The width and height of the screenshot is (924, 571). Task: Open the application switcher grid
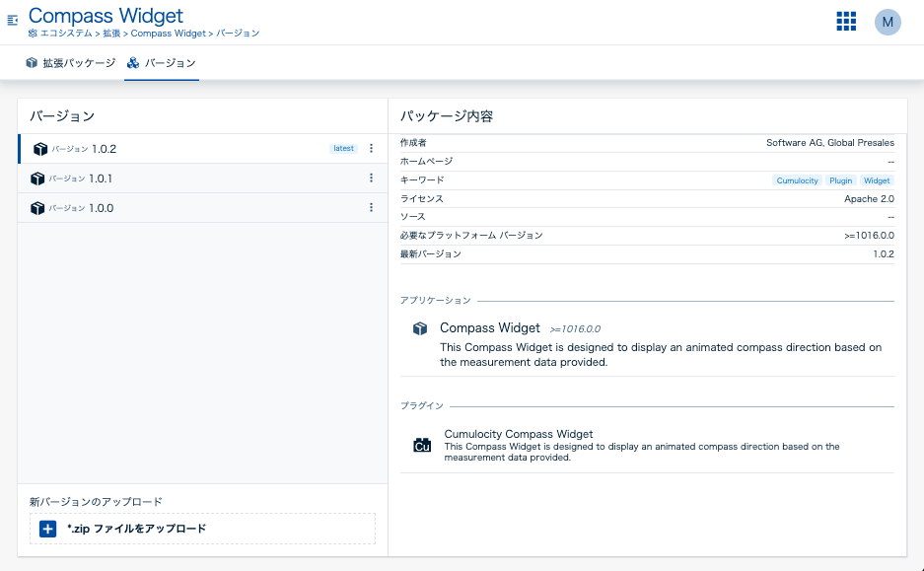click(846, 22)
